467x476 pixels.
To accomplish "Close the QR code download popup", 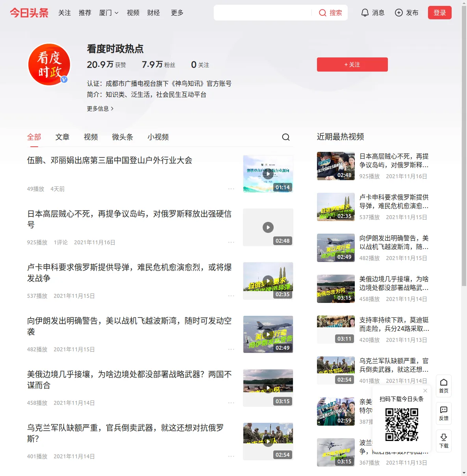I will (425, 391).
